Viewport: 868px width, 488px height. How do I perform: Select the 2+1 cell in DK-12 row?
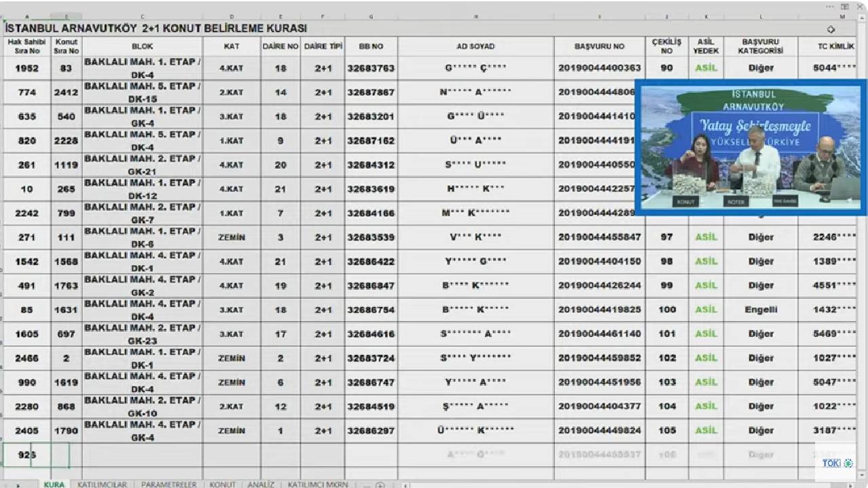click(323, 189)
